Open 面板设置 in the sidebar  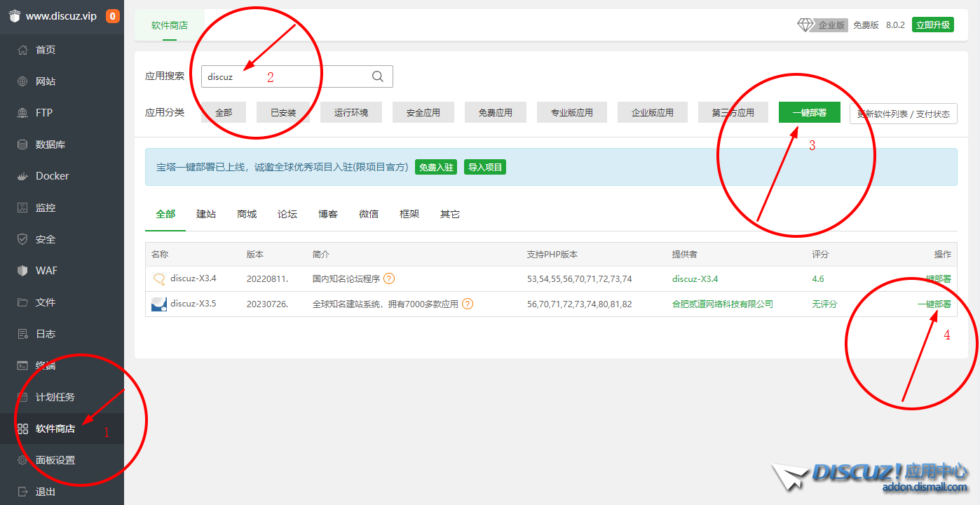(55, 460)
